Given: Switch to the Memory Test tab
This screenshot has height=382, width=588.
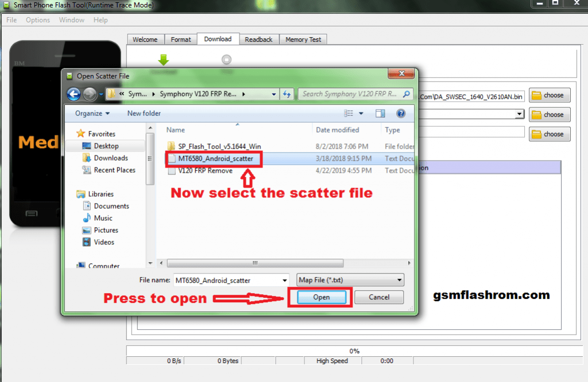Looking at the screenshot, I should [303, 40].
